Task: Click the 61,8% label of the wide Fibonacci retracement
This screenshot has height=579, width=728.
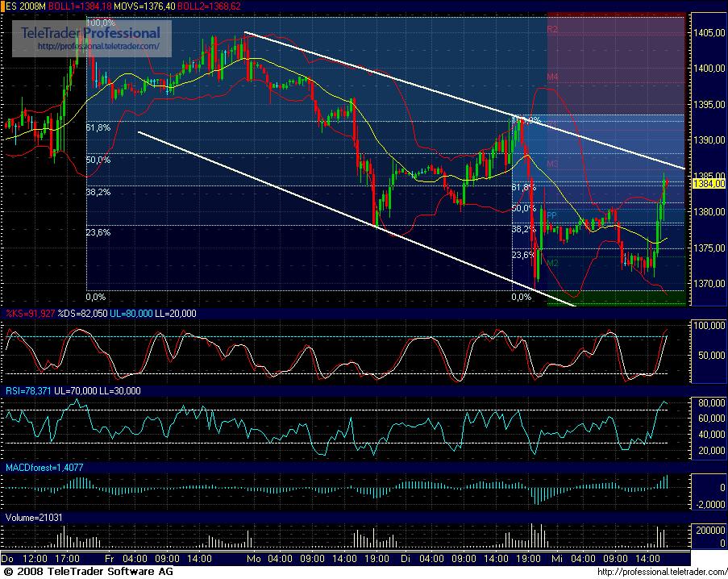Action: pyautogui.click(x=98, y=127)
